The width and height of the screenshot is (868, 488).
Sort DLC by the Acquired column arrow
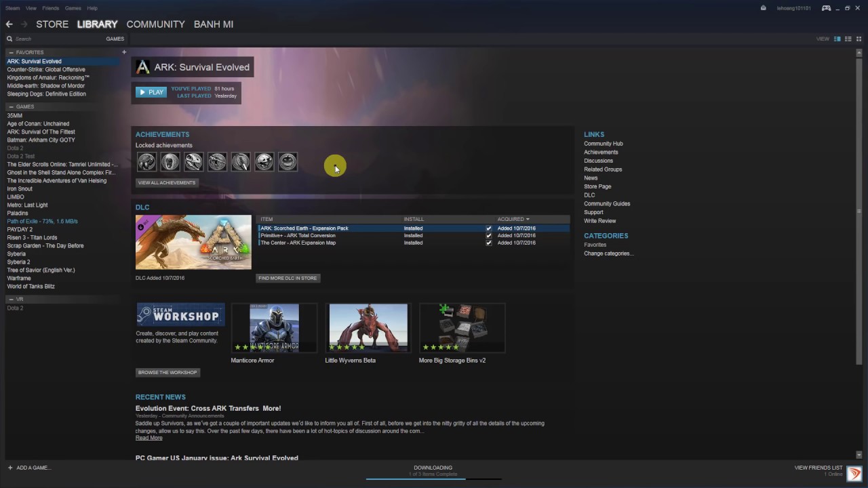528,219
